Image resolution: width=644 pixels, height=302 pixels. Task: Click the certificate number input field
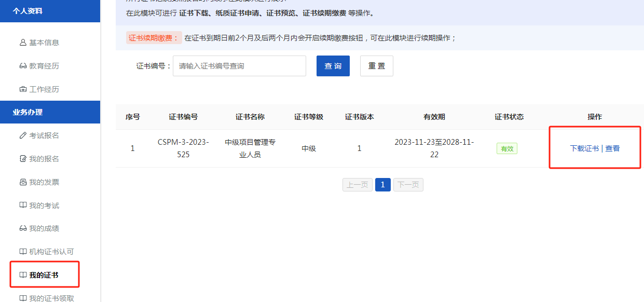239,66
